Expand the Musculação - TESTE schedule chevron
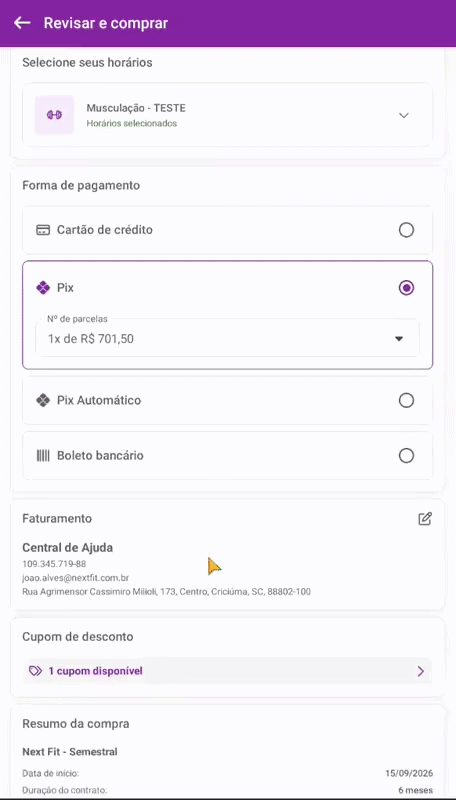456x800 pixels. click(x=404, y=115)
